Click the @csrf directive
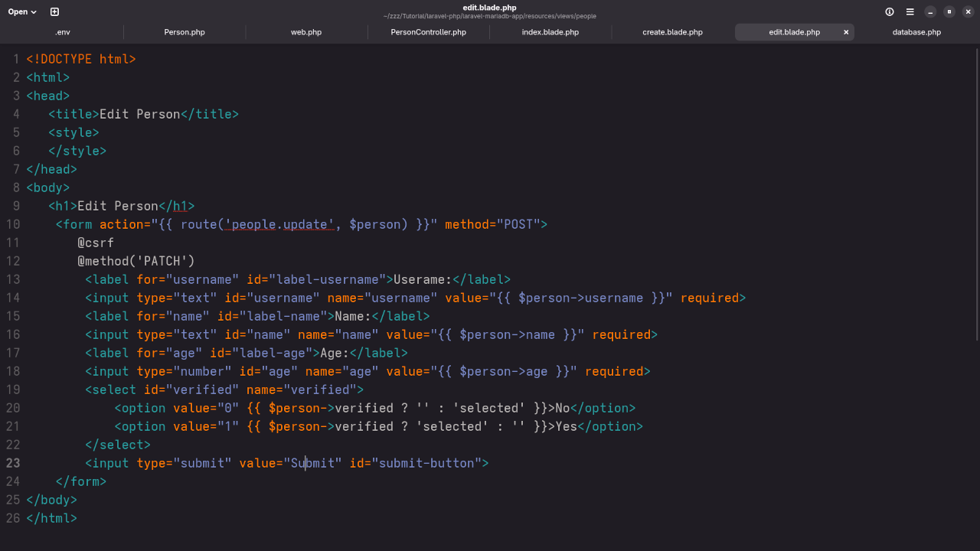The width and height of the screenshot is (980, 551). tap(96, 243)
